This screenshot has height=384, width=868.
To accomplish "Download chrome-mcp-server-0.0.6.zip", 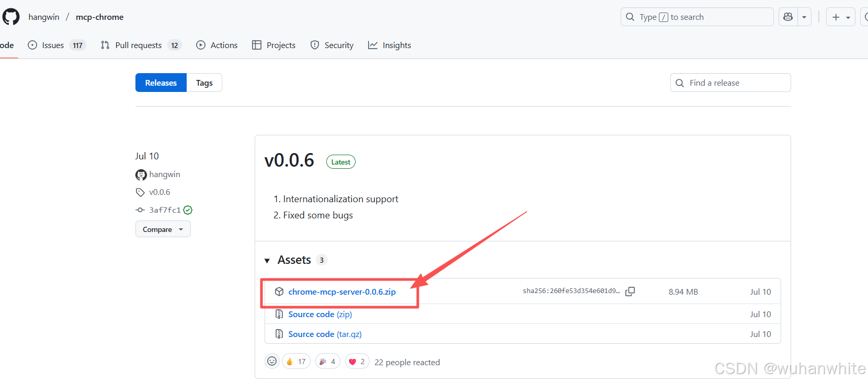I will (x=342, y=292).
